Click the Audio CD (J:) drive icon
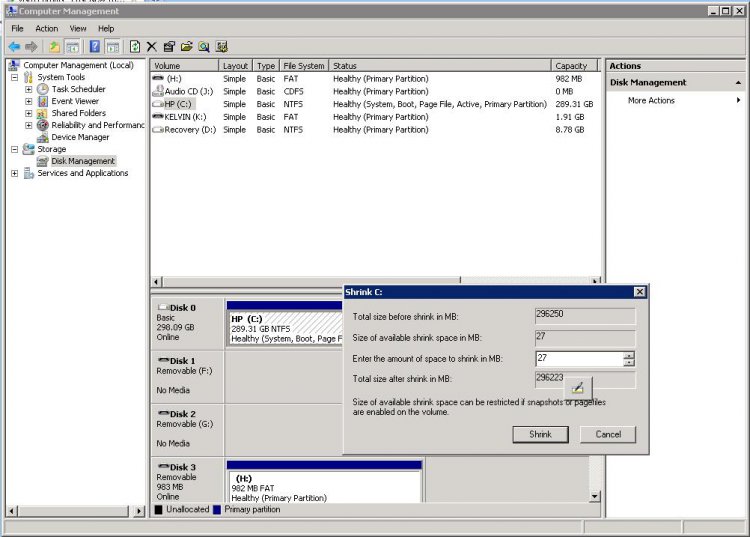This screenshot has height=537, width=750. [x=158, y=91]
